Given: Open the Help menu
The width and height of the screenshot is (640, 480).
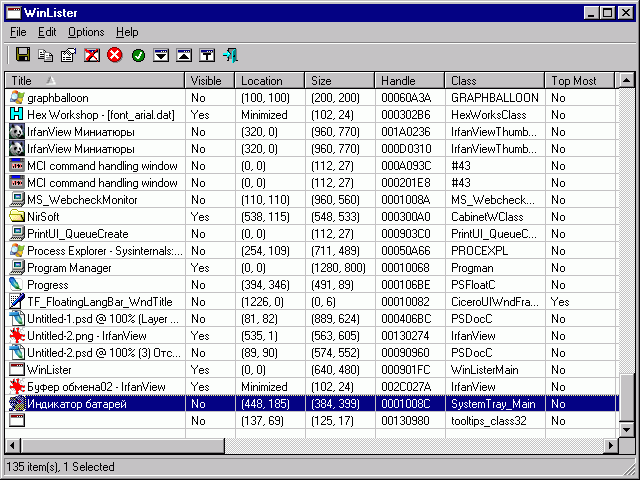Looking at the screenshot, I should point(127,32).
